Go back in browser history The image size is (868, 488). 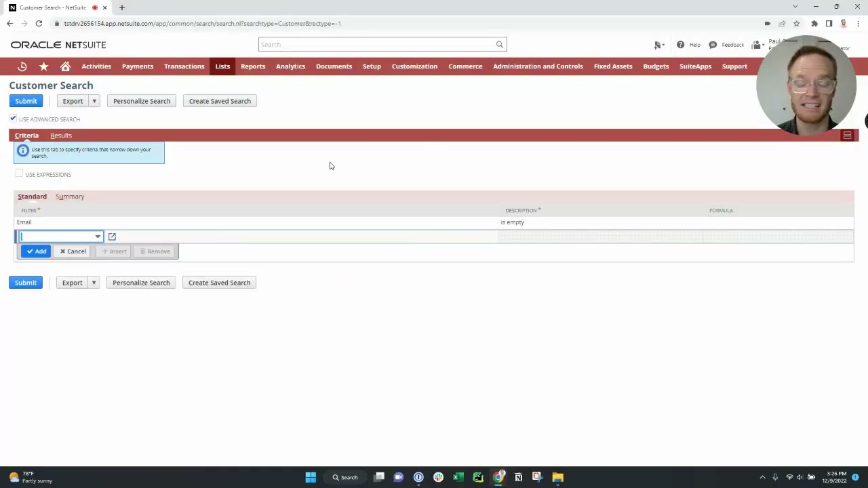pos(9,23)
